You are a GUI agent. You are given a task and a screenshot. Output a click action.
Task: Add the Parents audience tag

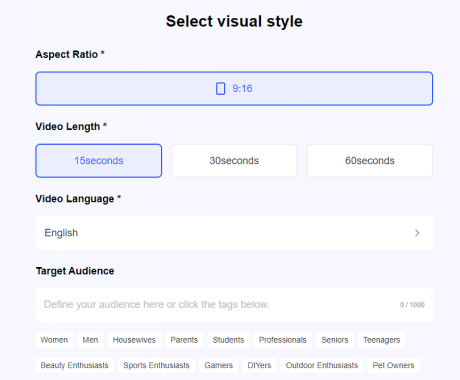(x=184, y=340)
